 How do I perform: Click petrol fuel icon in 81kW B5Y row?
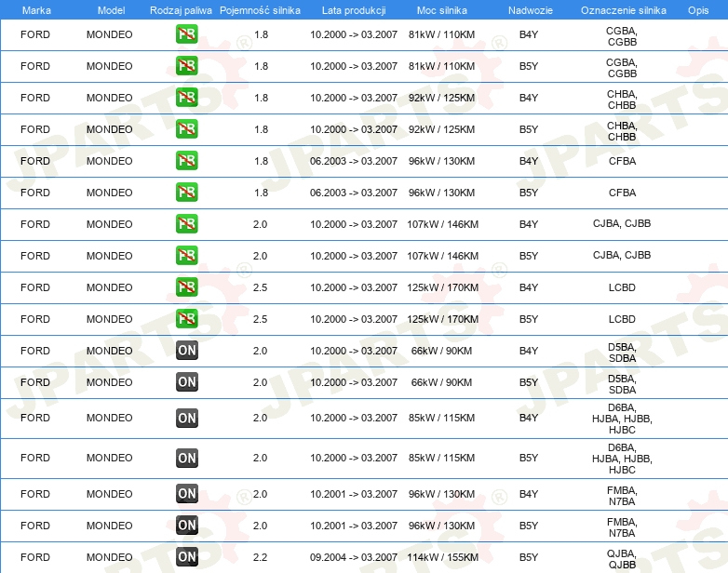tap(186, 66)
